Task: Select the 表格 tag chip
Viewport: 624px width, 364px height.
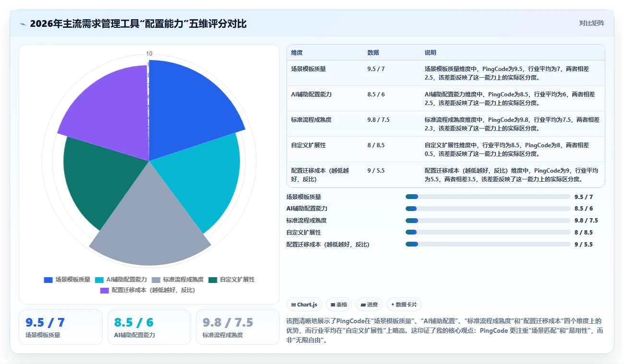Action: (x=339, y=305)
